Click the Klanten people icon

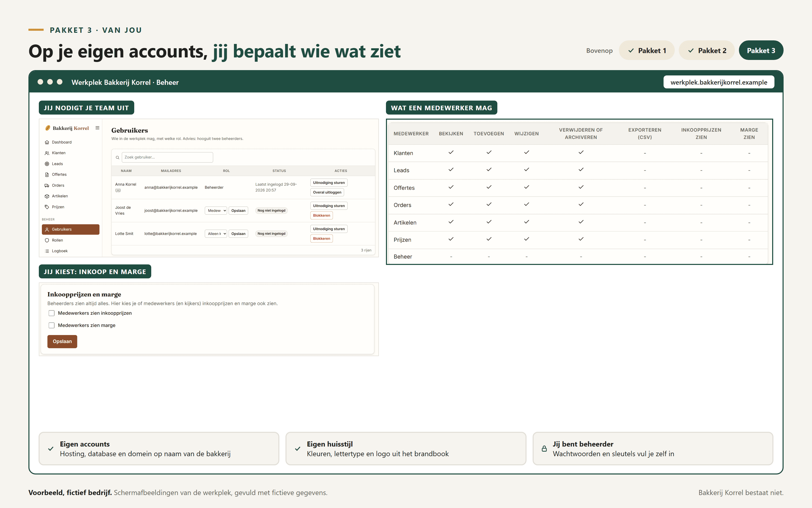(47, 153)
